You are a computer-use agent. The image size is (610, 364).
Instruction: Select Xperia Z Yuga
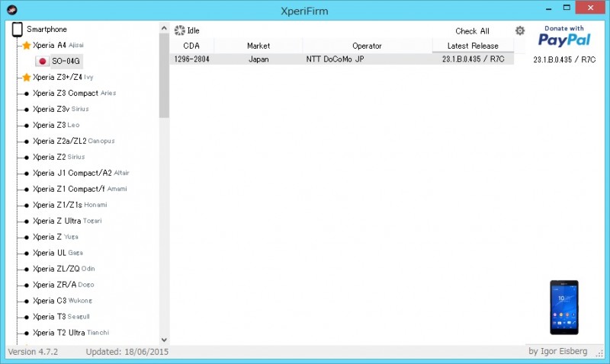(x=56, y=237)
